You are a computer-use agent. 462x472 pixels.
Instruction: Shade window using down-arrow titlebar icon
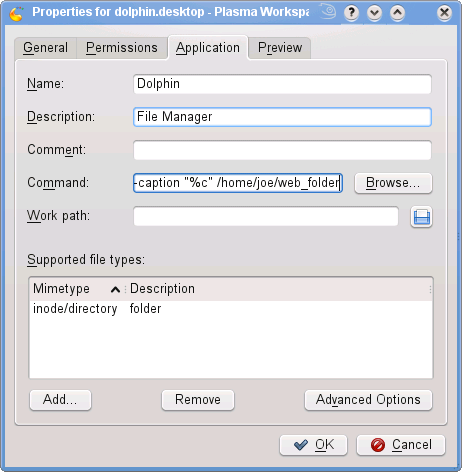click(x=374, y=13)
